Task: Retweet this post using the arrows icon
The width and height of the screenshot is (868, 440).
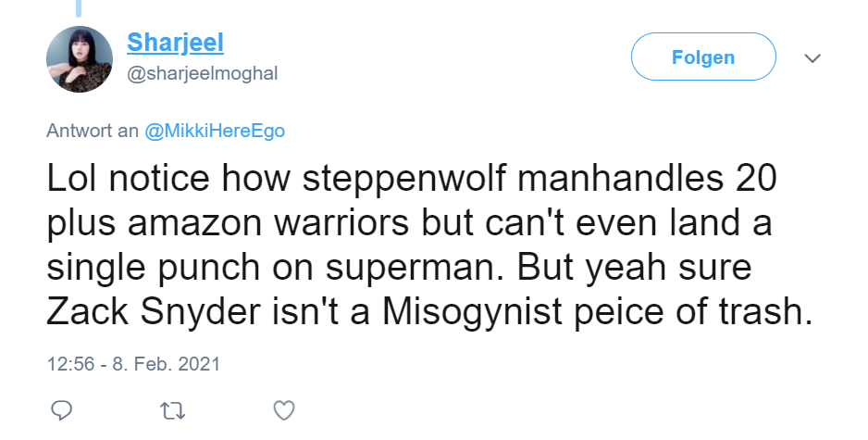Action: pos(173,409)
